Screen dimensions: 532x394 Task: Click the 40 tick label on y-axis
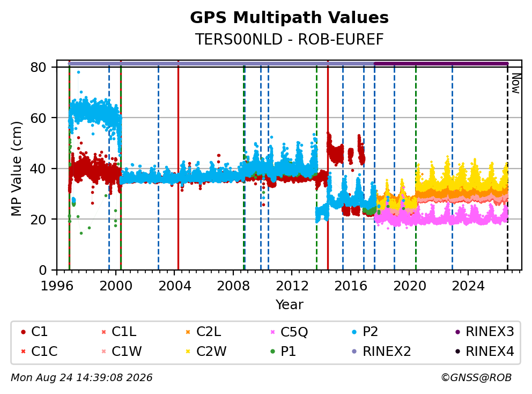click(38, 169)
